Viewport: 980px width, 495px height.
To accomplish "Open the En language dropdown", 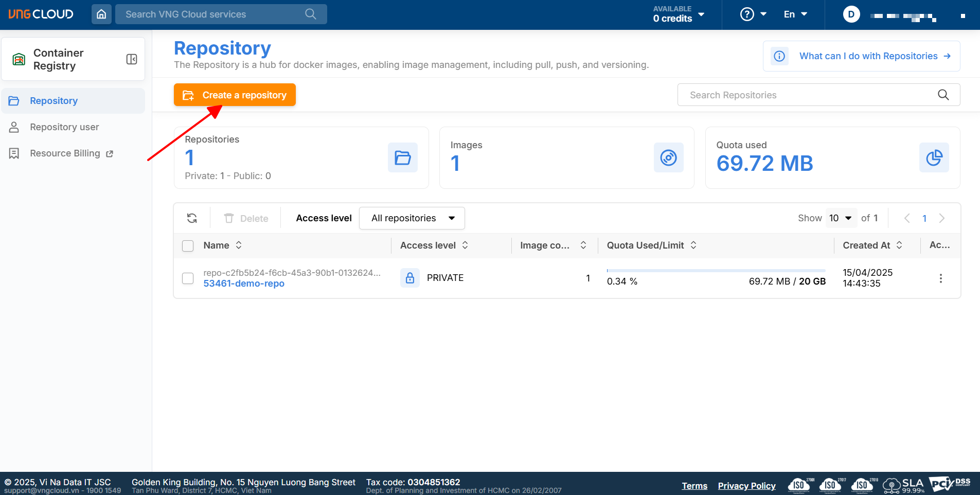I will coord(795,14).
